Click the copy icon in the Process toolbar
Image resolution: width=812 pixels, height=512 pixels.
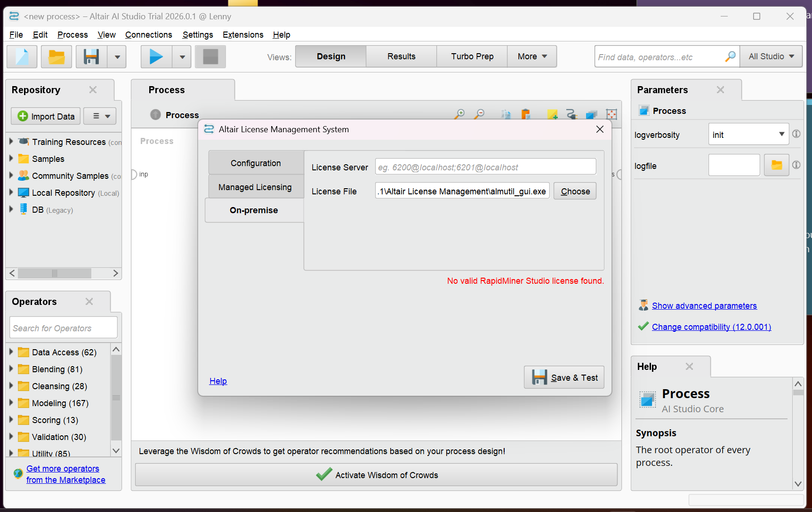[x=506, y=114]
